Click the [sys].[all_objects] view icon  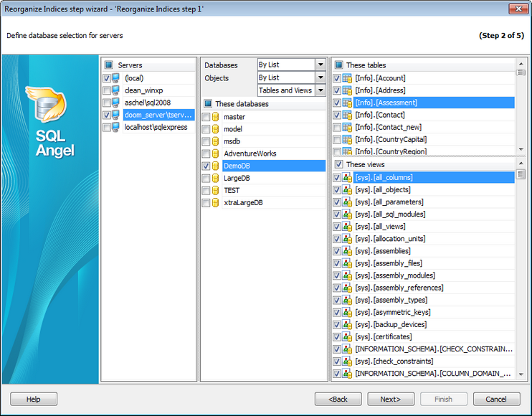[347, 189]
